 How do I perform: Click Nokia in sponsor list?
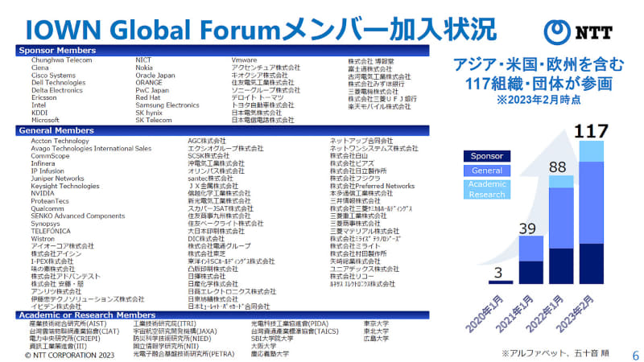pyautogui.click(x=144, y=68)
